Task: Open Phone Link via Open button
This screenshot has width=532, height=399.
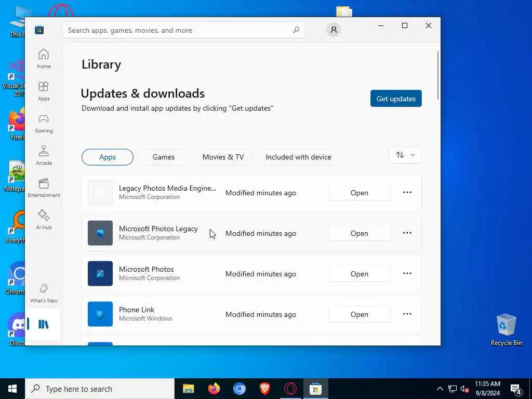Action: tap(360, 314)
